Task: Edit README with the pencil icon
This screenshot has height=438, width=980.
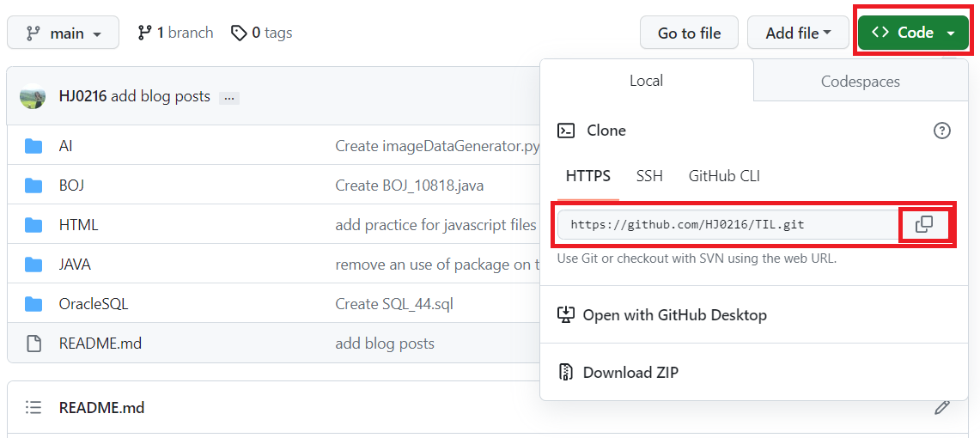Action: click(942, 408)
